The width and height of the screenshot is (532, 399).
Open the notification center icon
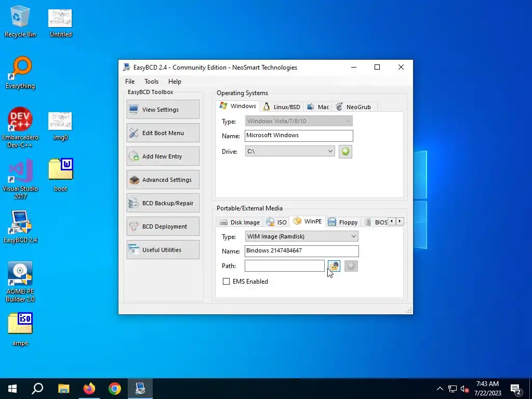516,389
